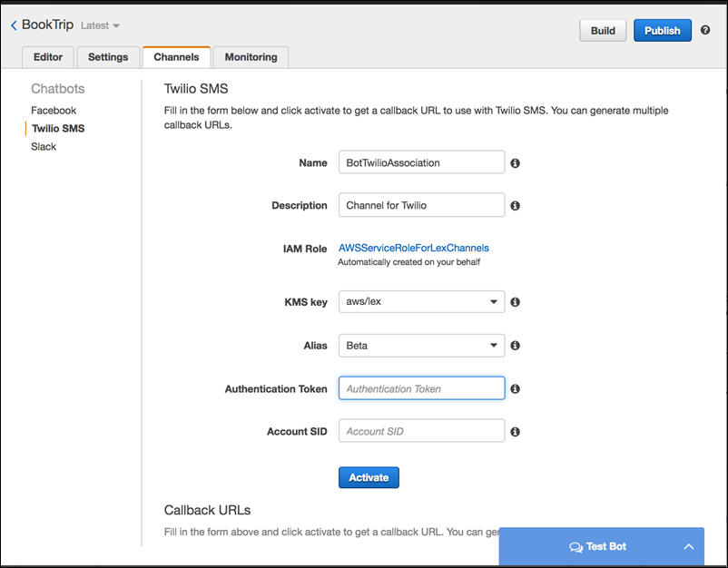Open the KMS key dropdown

[x=421, y=302]
